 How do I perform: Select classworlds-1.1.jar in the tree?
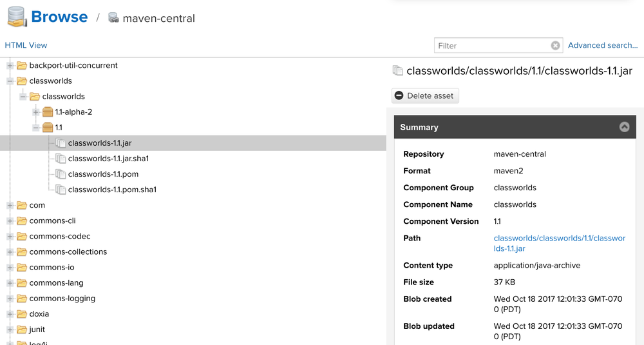(x=100, y=143)
